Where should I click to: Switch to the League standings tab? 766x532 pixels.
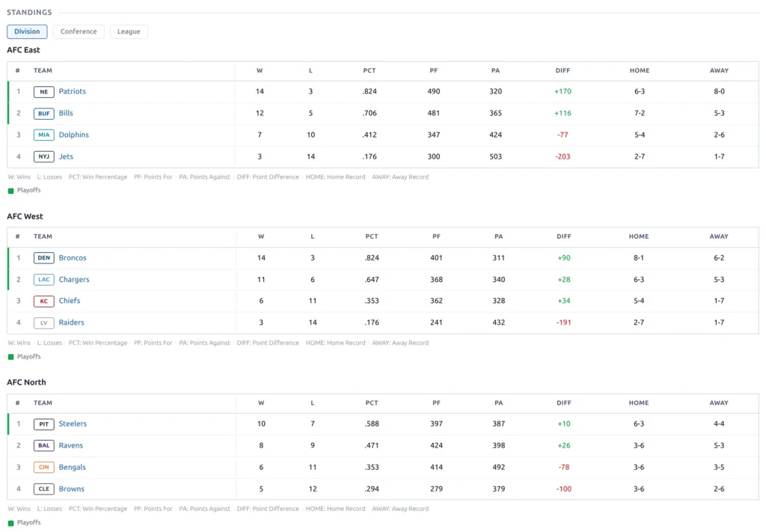(x=129, y=31)
